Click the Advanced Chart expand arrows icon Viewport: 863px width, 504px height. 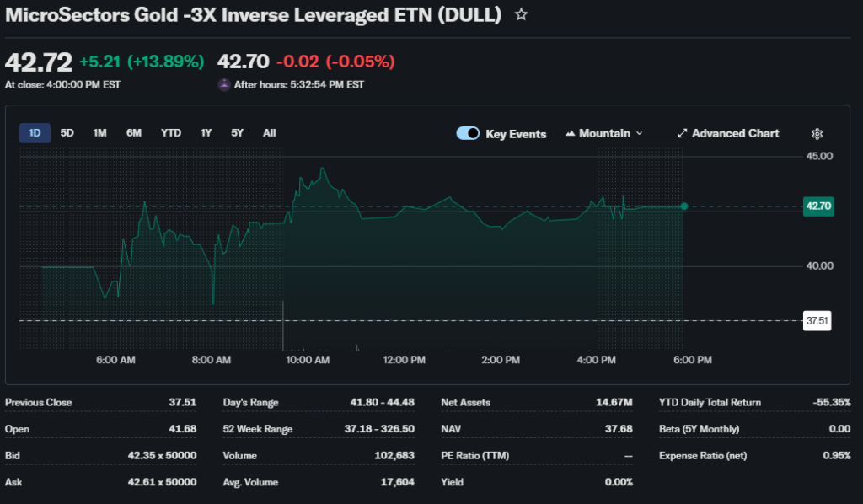tap(683, 134)
